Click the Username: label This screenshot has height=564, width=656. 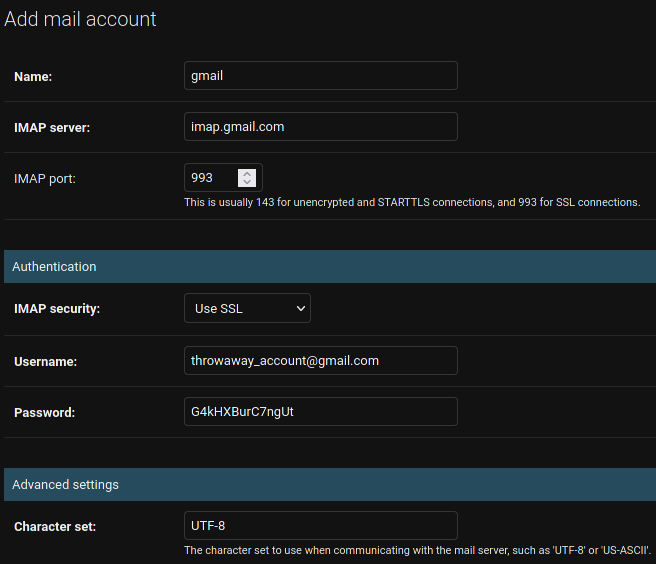pos(46,361)
